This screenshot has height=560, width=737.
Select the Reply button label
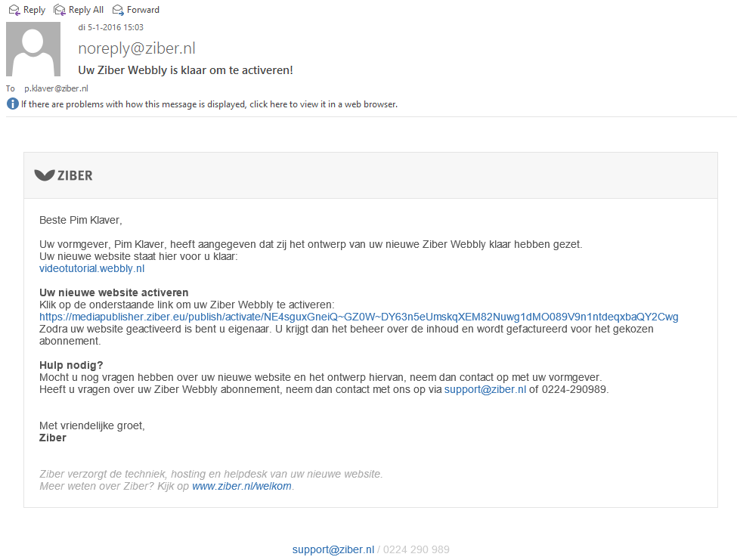tap(34, 10)
